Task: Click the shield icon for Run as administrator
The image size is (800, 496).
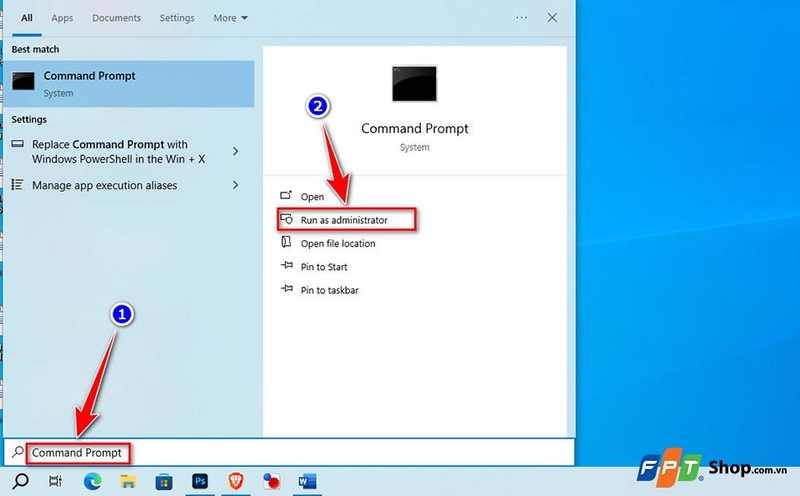Action: [x=287, y=219]
